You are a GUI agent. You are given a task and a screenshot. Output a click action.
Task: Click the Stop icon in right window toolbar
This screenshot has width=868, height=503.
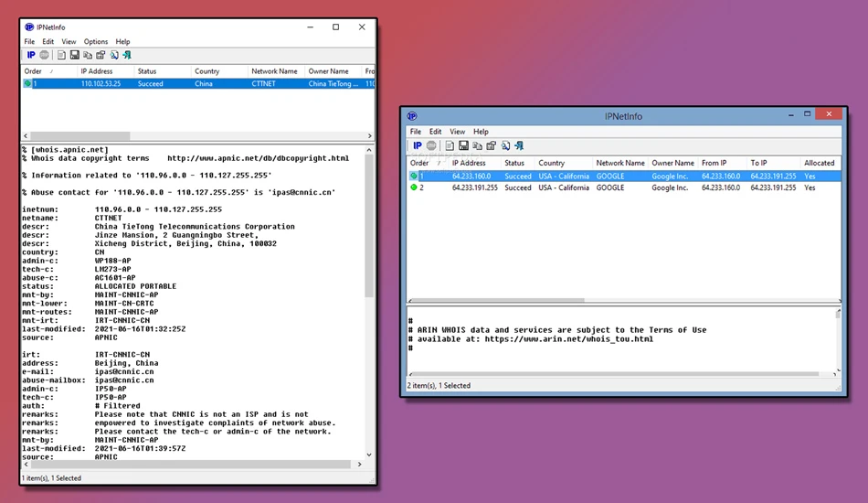coord(431,145)
